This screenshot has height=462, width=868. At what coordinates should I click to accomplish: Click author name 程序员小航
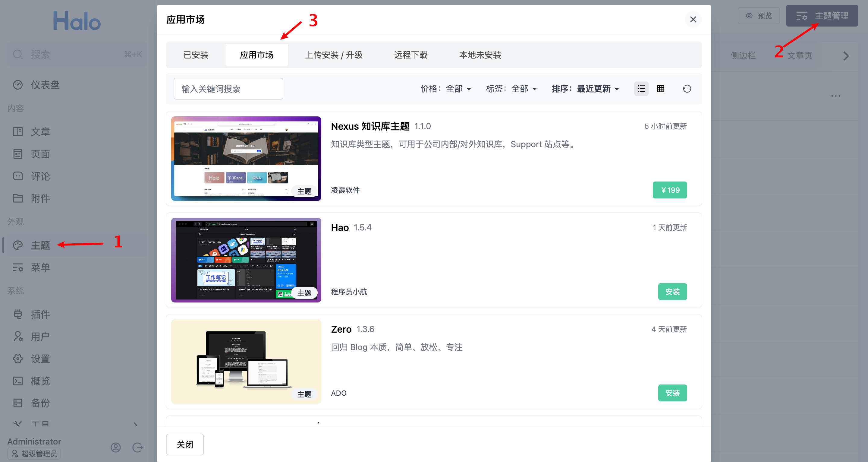(x=349, y=292)
